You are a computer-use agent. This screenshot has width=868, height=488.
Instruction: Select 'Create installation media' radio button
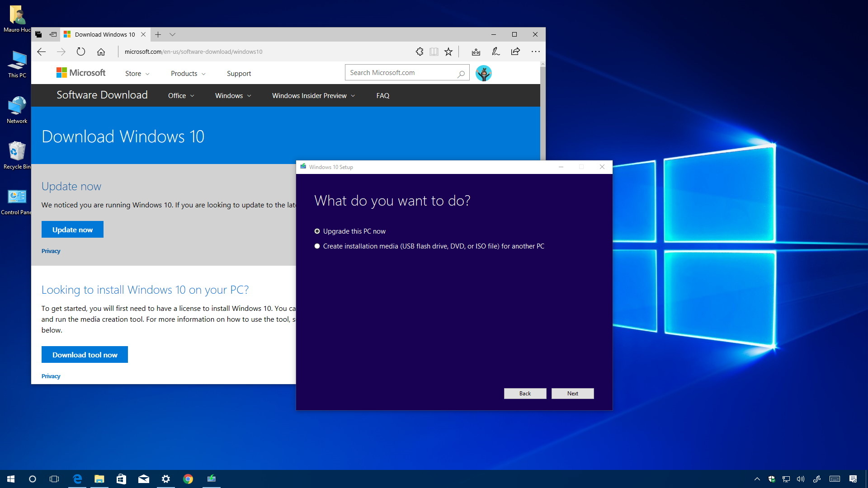(x=317, y=245)
